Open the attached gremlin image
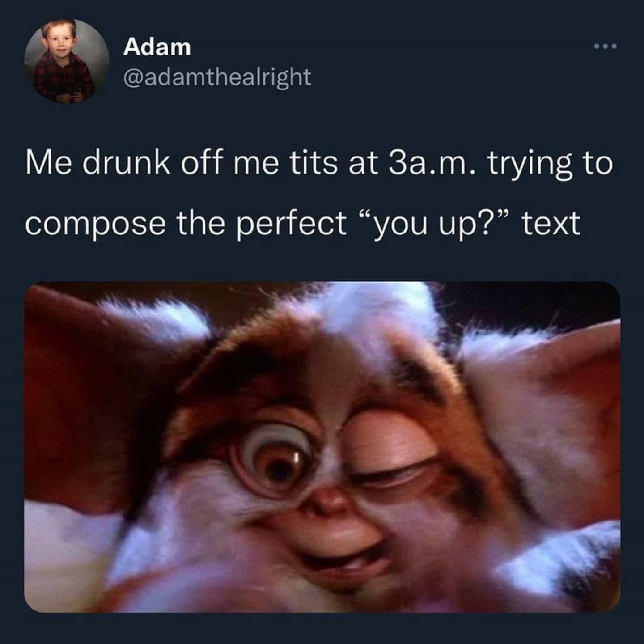The height and width of the screenshot is (644, 644). pos(322,447)
